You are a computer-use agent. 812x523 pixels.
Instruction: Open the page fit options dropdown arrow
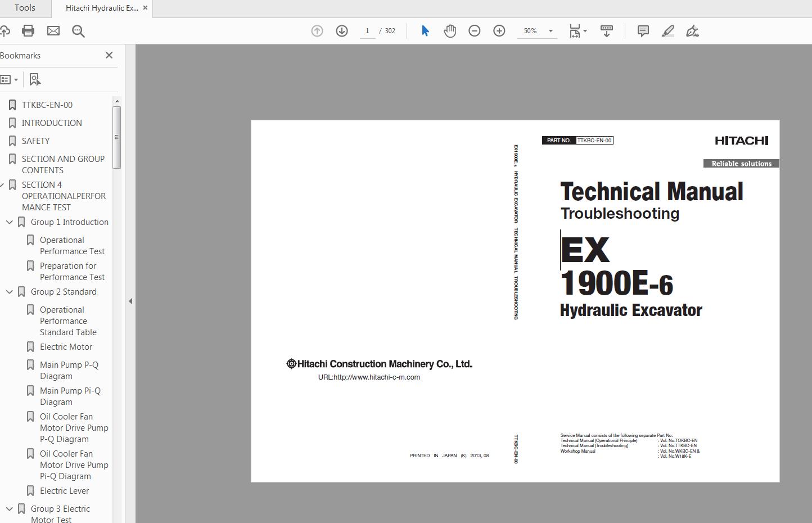[x=585, y=31]
